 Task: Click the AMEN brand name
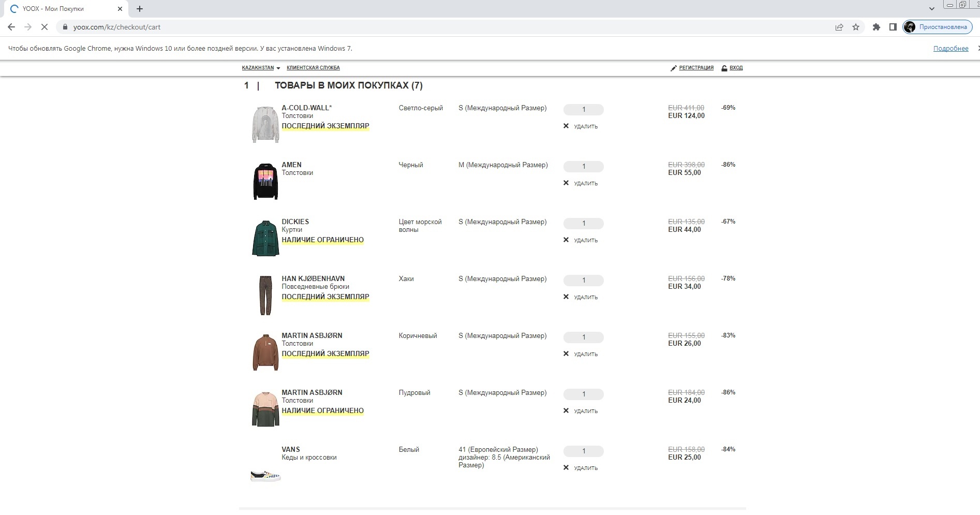point(291,165)
